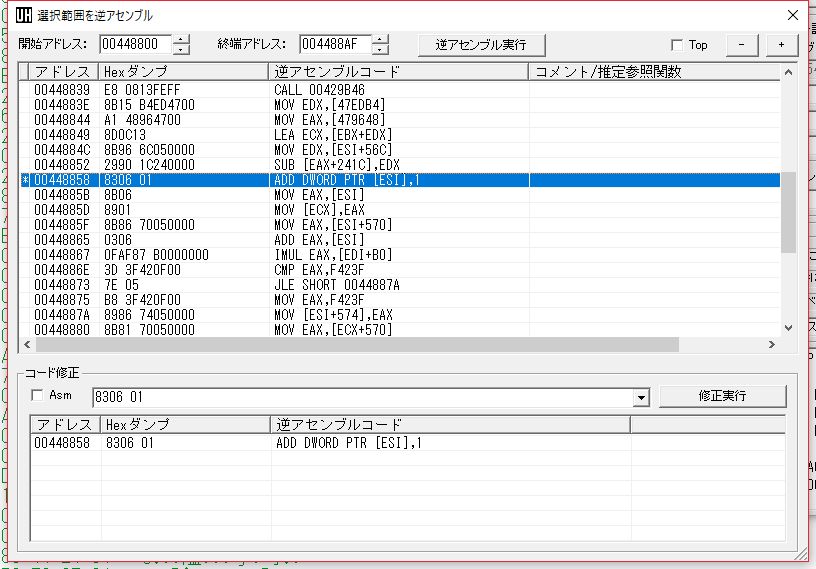Viewport: 816px width, 569px height.
Task: Close the disassemble dialog window
Action: (x=793, y=15)
